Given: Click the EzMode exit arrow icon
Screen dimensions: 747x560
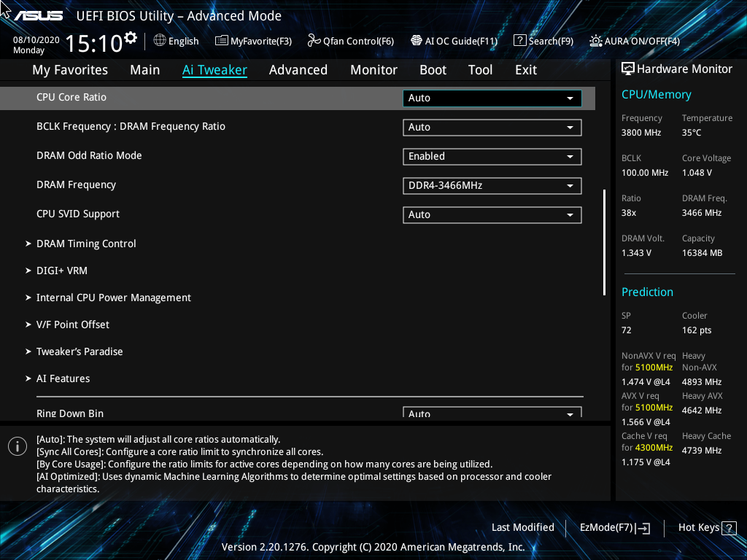Looking at the screenshot, I should coord(643,528).
